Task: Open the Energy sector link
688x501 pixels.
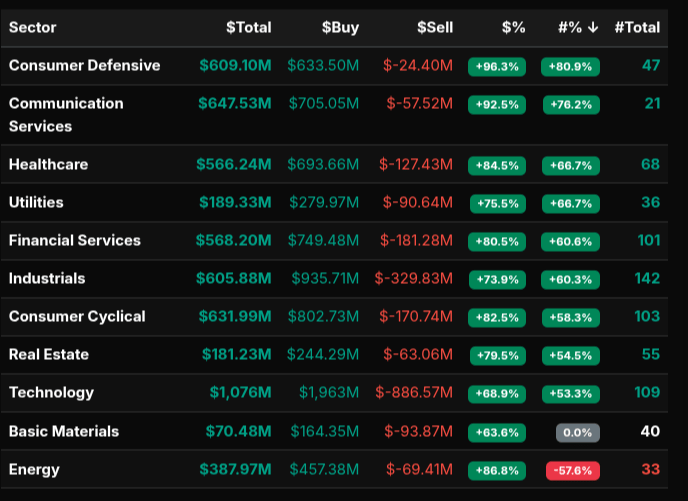Action: (x=34, y=469)
